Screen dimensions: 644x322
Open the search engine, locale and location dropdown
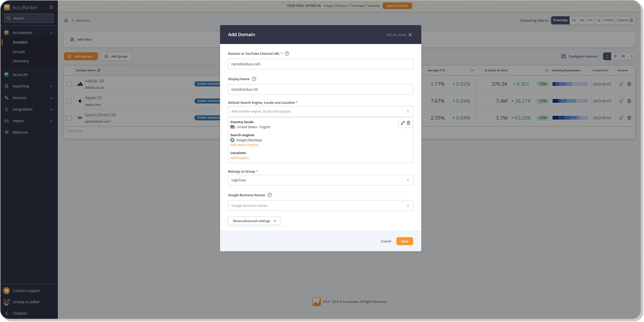pos(320,111)
